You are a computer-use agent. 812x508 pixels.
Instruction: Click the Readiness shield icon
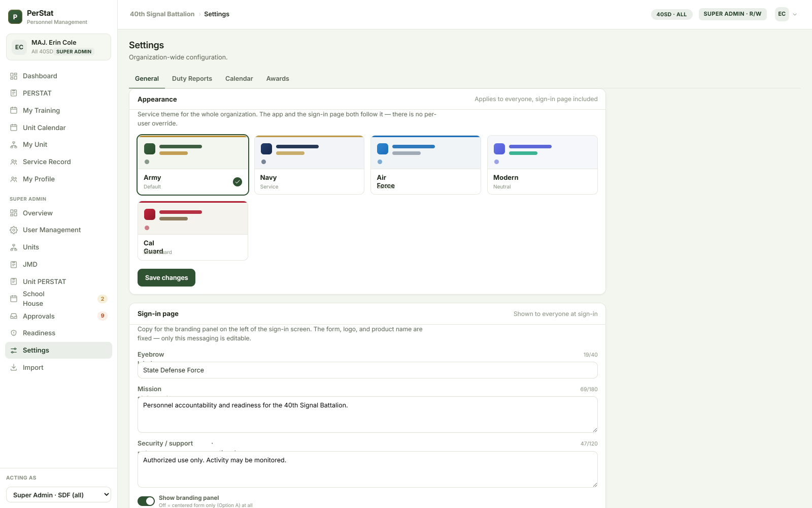(x=14, y=333)
